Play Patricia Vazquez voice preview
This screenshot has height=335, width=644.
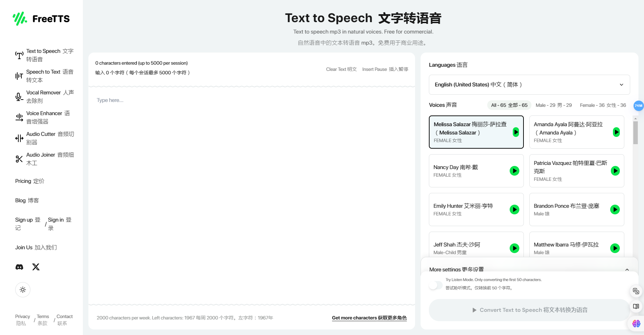pyautogui.click(x=615, y=171)
